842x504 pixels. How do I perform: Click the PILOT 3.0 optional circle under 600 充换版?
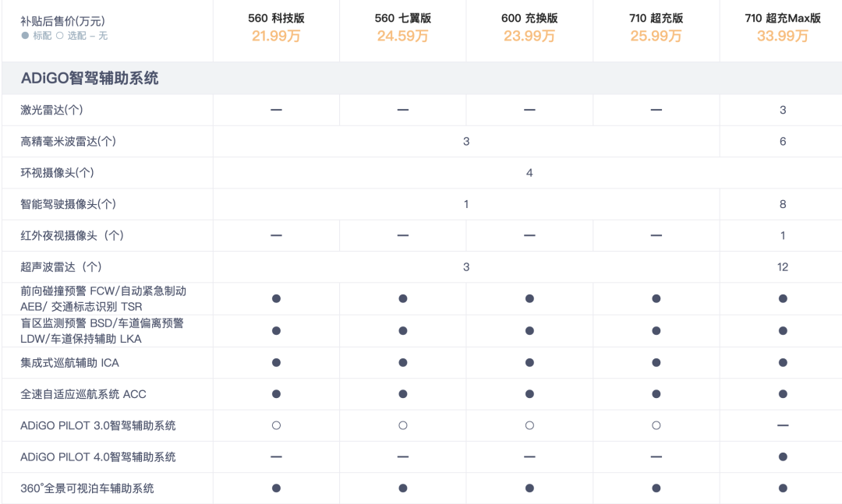[529, 425]
